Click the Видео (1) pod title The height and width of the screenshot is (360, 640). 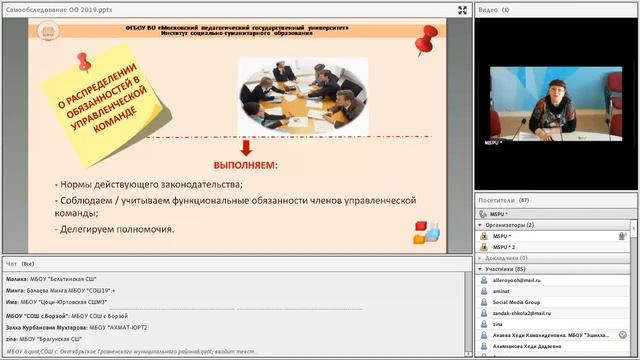(493, 10)
